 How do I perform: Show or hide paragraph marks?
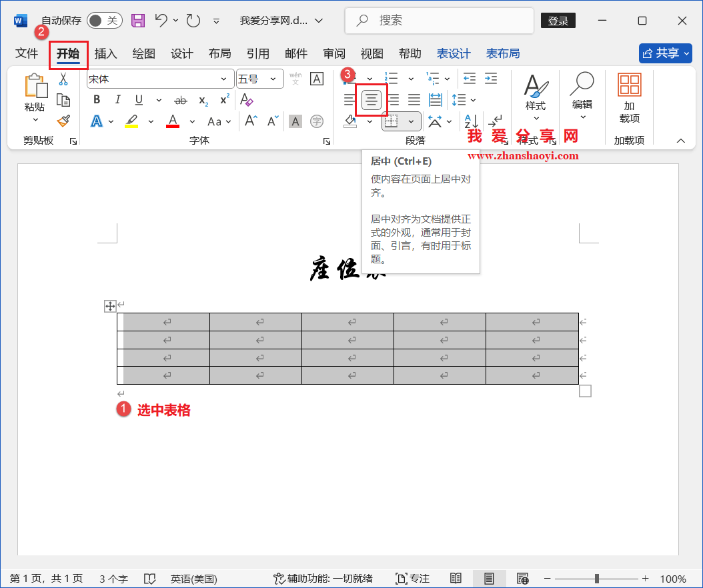(x=495, y=121)
